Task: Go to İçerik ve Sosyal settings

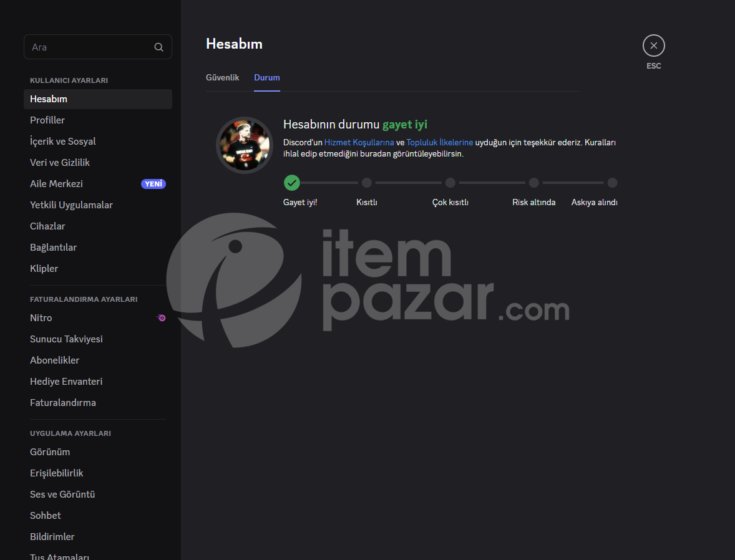Action: 98,141
